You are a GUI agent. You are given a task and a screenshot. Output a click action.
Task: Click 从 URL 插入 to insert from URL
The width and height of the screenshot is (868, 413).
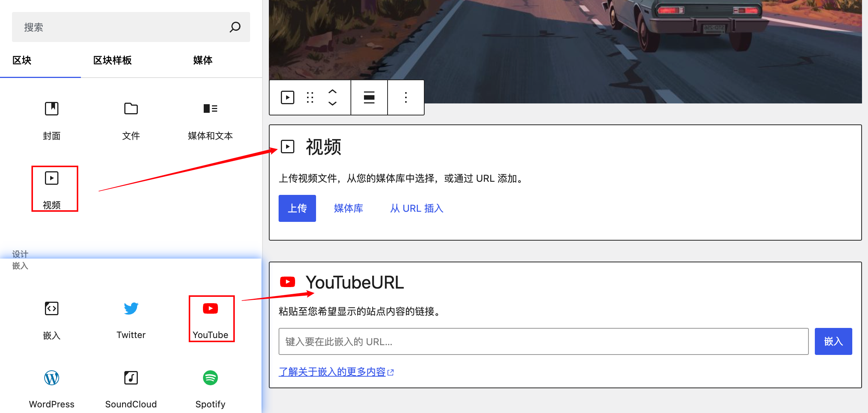[x=417, y=208]
